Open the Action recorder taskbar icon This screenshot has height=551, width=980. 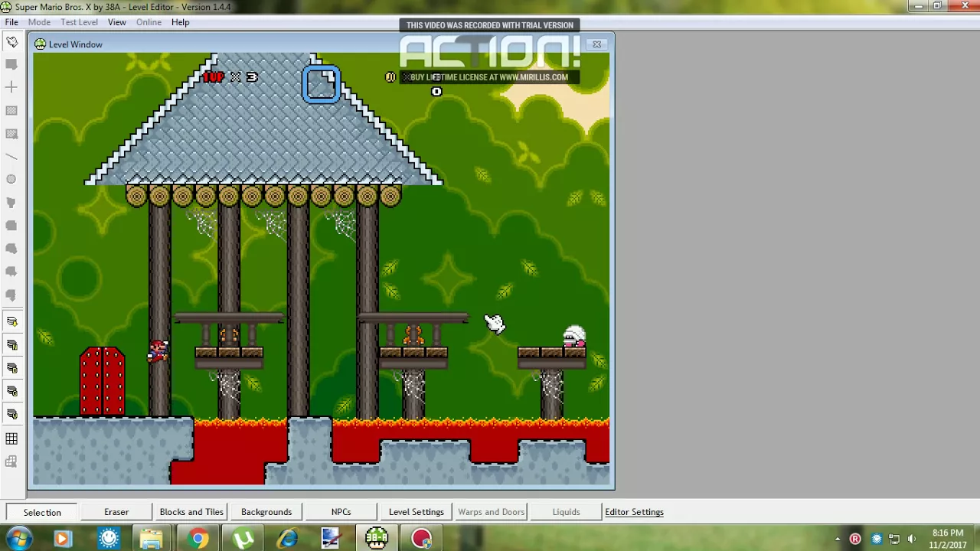click(421, 539)
